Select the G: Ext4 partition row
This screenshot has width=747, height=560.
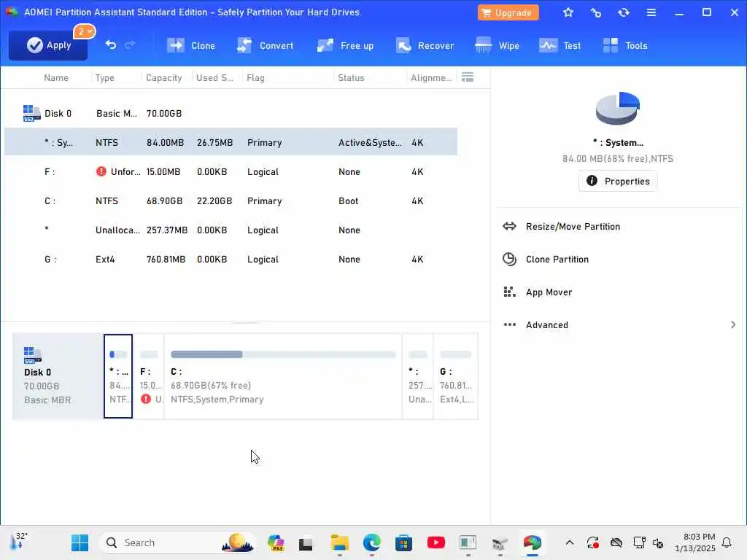click(x=231, y=259)
